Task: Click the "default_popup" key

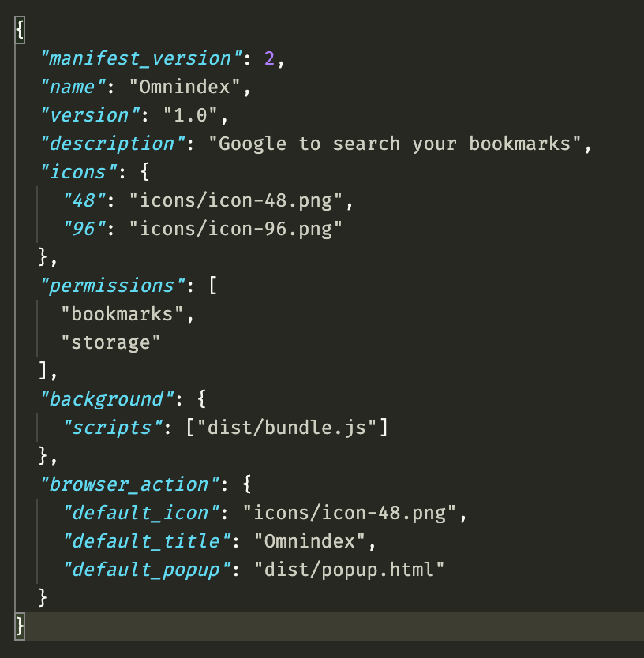Action: 147,570
